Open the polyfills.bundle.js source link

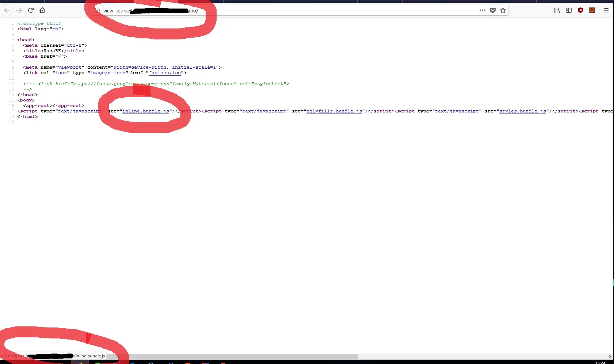point(334,111)
